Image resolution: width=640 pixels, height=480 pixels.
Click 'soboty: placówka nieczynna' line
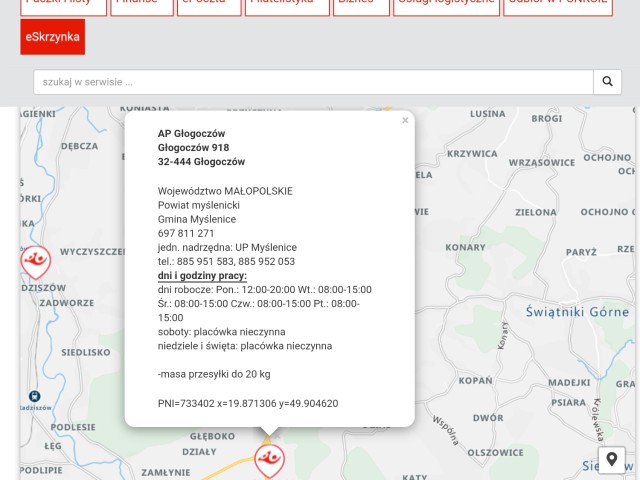click(221, 331)
